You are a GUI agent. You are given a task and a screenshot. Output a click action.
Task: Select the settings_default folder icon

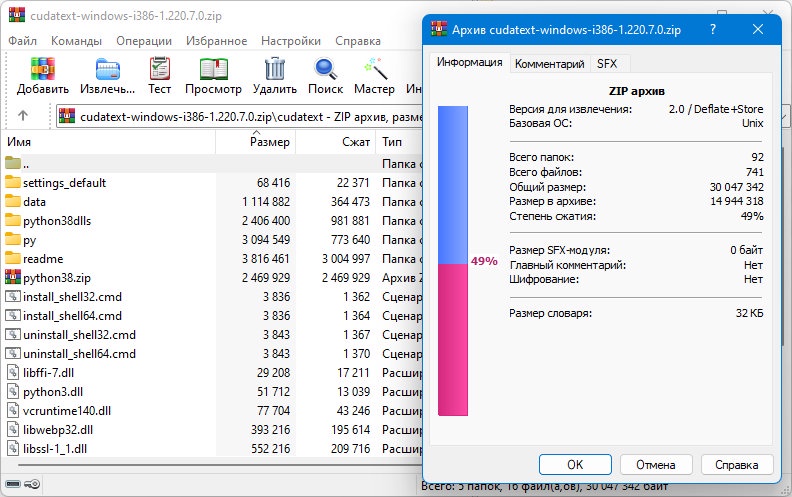coord(13,182)
